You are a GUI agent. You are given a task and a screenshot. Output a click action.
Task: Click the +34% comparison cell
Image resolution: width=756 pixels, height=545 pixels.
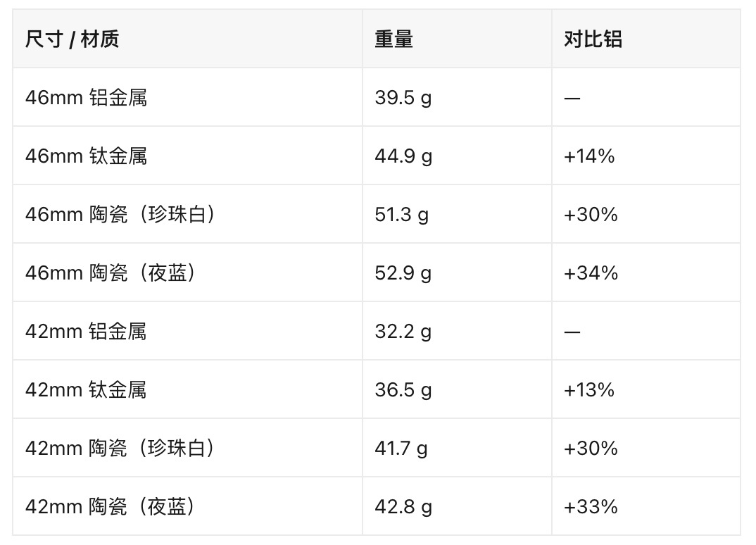pos(591,273)
